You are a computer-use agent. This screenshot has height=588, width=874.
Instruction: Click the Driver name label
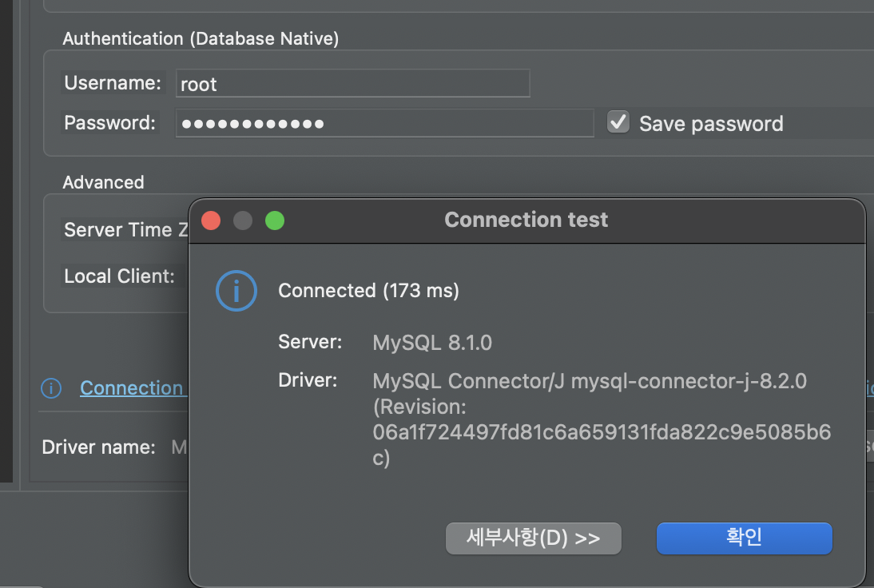click(x=98, y=447)
